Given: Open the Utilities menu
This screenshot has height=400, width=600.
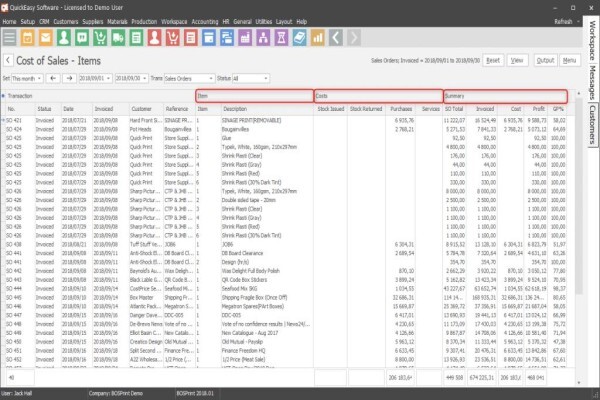Looking at the screenshot, I should coord(264,22).
